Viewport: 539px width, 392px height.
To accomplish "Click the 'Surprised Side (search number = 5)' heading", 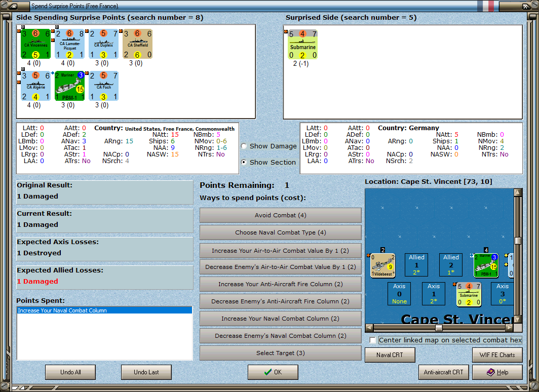I will click(x=351, y=18).
